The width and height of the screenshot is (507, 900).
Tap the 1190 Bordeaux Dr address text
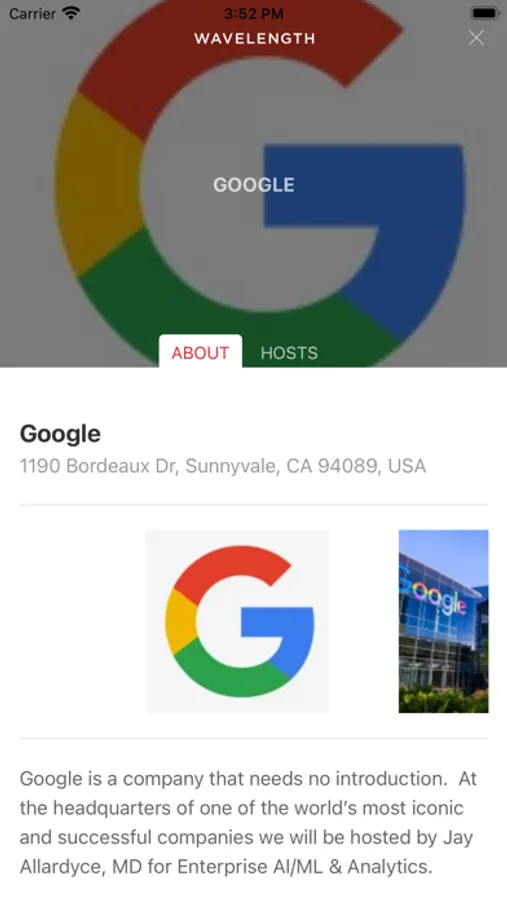pos(223,465)
